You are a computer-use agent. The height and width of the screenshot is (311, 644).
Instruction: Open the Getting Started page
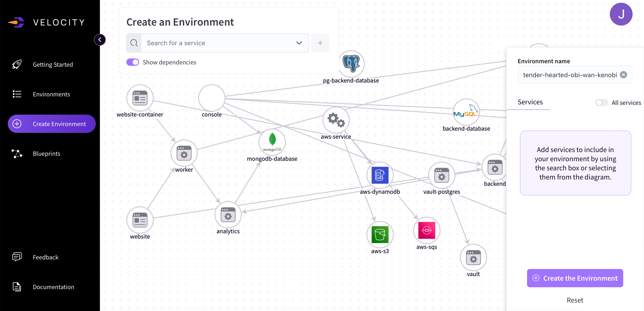(52, 64)
